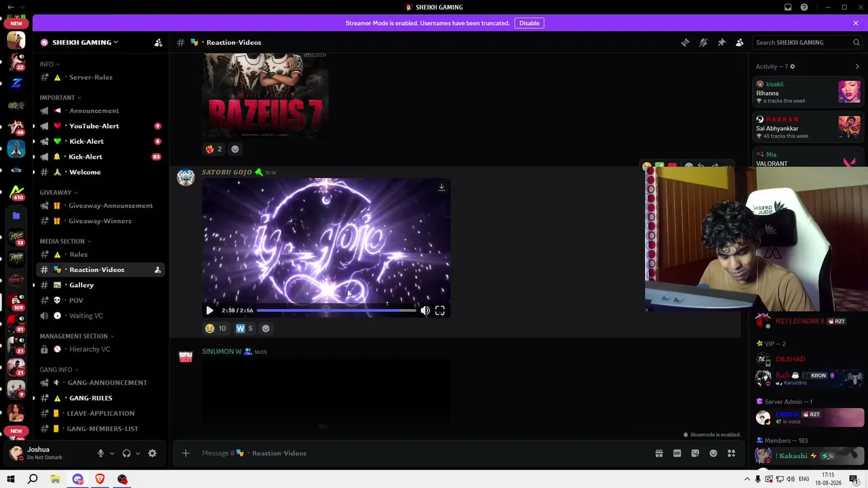Open the GIF picker

point(677,453)
